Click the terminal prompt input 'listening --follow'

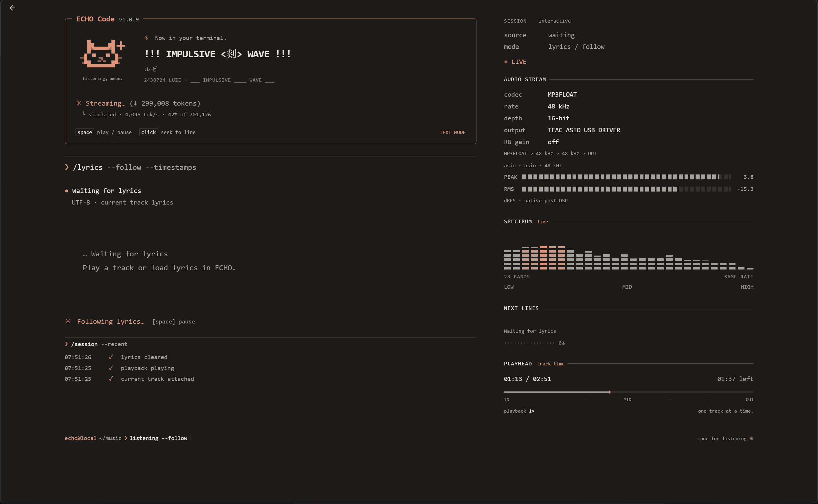coord(158,438)
